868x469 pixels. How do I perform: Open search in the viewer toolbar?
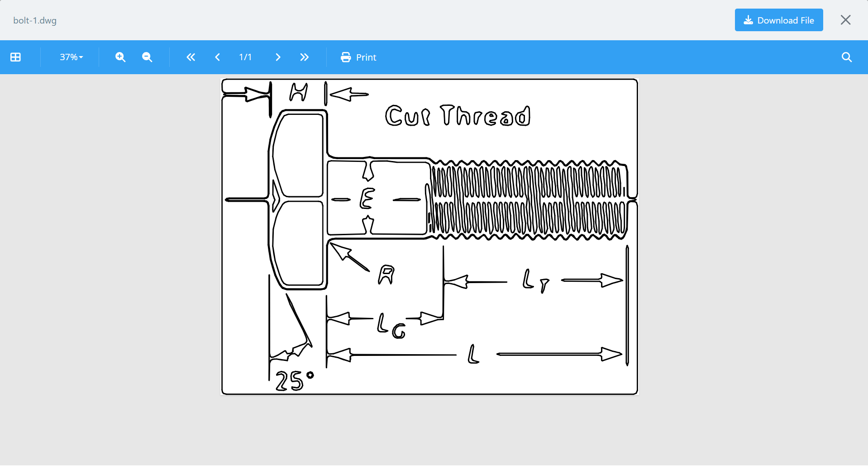(x=847, y=57)
